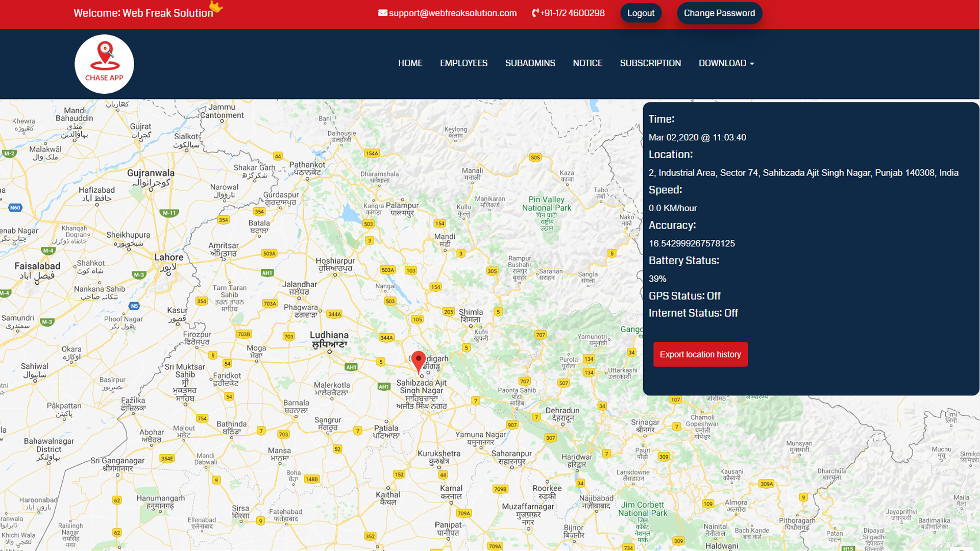
Task: Open the SUBSCRIPTION page
Action: pos(650,63)
